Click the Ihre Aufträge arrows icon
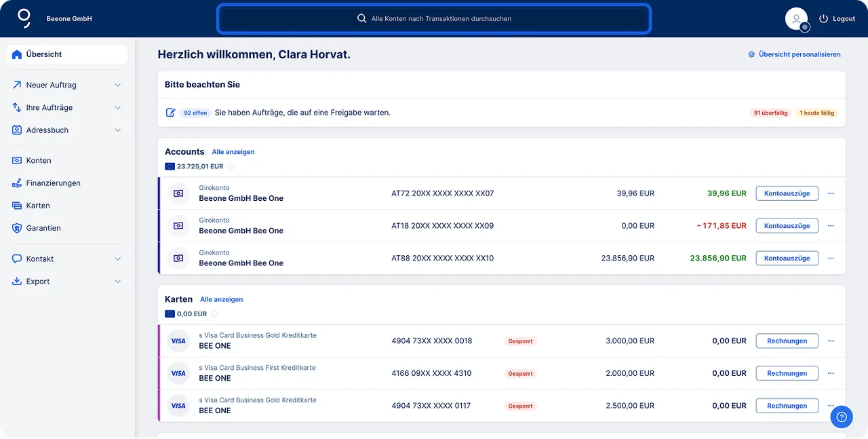Image resolution: width=868 pixels, height=439 pixels. pos(17,107)
